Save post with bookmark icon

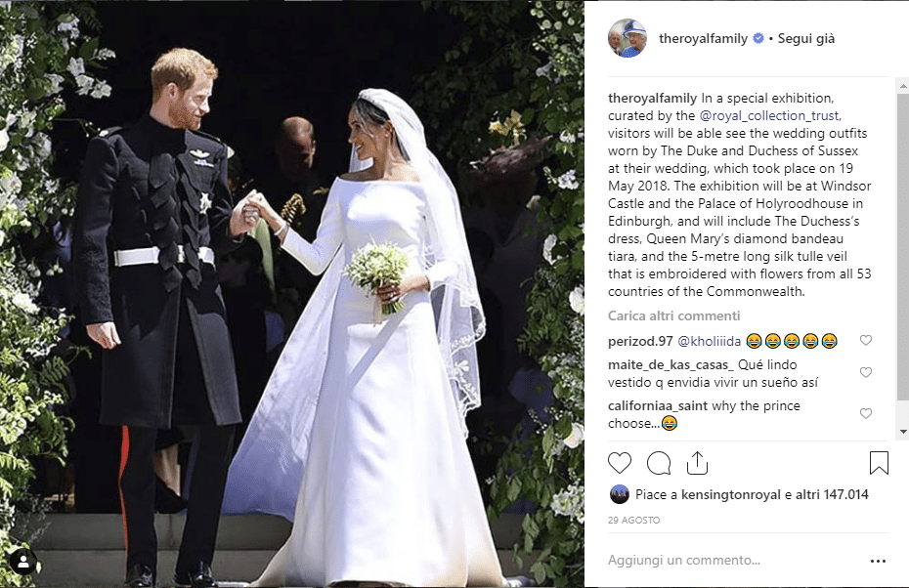(879, 463)
